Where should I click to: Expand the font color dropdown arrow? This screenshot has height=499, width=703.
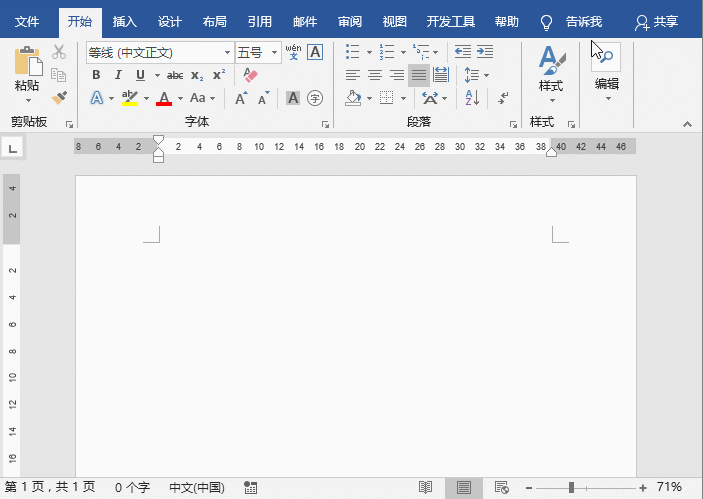pyautogui.click(x=180, y=98)
